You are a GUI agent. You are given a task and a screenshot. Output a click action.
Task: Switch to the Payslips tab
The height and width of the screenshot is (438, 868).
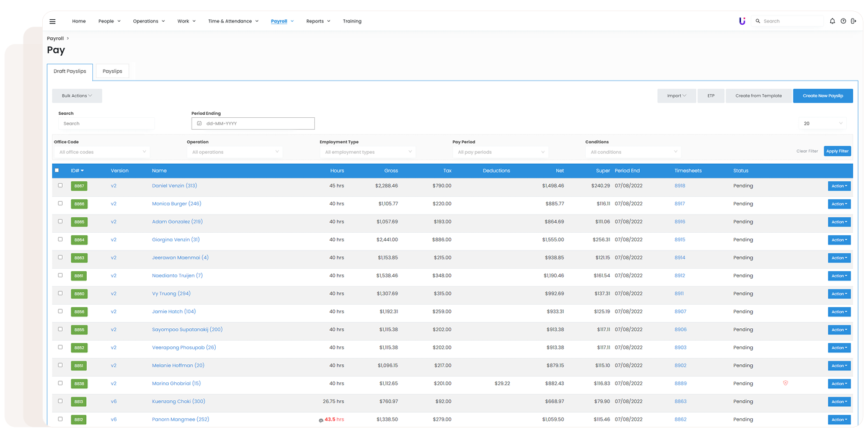pyautogui.click(x=112, y=71)
